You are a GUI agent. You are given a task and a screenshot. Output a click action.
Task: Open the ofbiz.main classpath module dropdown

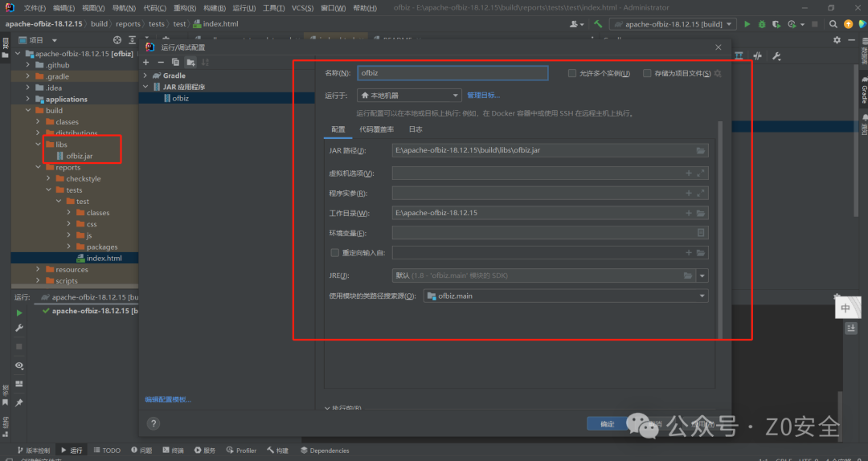point(566,296)
